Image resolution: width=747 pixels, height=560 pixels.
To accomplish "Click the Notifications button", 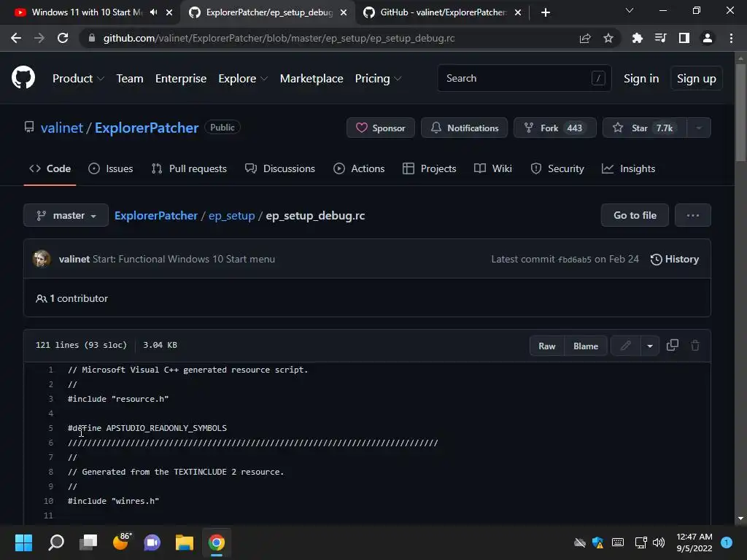I will (464, 128).
